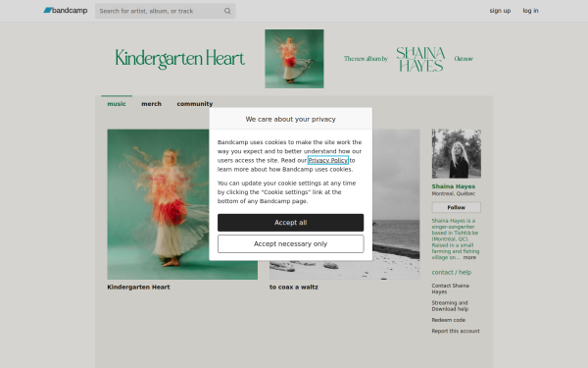Click the Montreal, Québec location text
Screen dimensions: 588x368
click(x=453, y=193)
